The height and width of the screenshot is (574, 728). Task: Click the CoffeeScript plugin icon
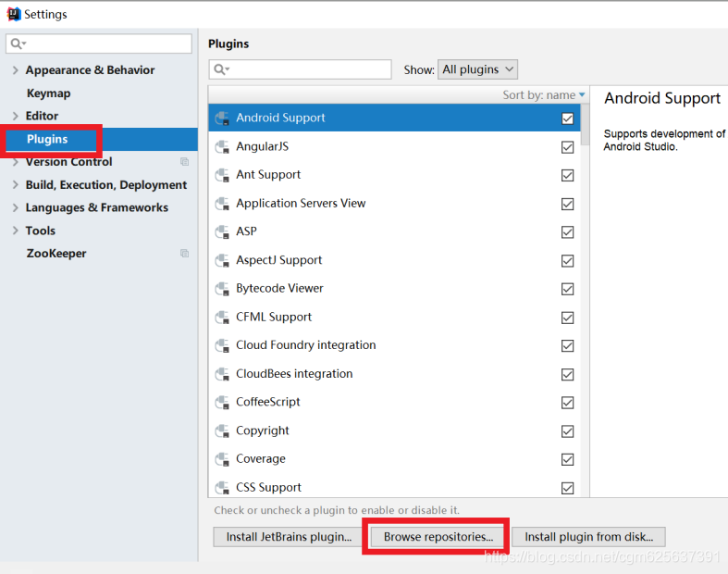point(222,403)
